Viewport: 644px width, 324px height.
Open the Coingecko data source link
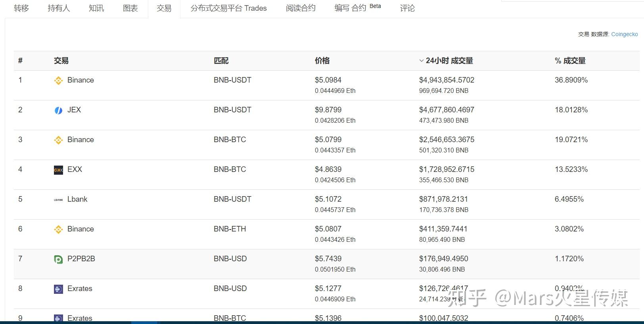625,34
